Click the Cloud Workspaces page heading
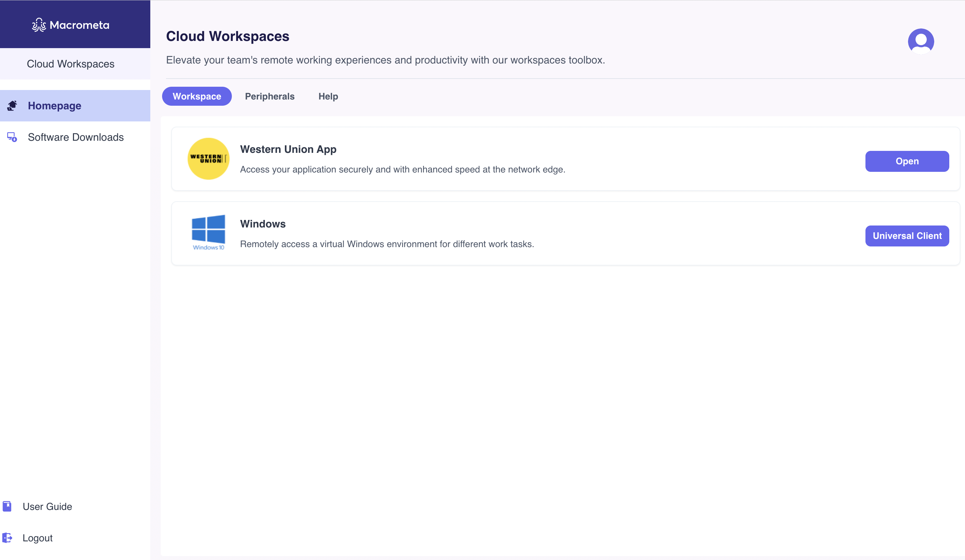This screenshot has height=560, width=965. tap(228, 36)
